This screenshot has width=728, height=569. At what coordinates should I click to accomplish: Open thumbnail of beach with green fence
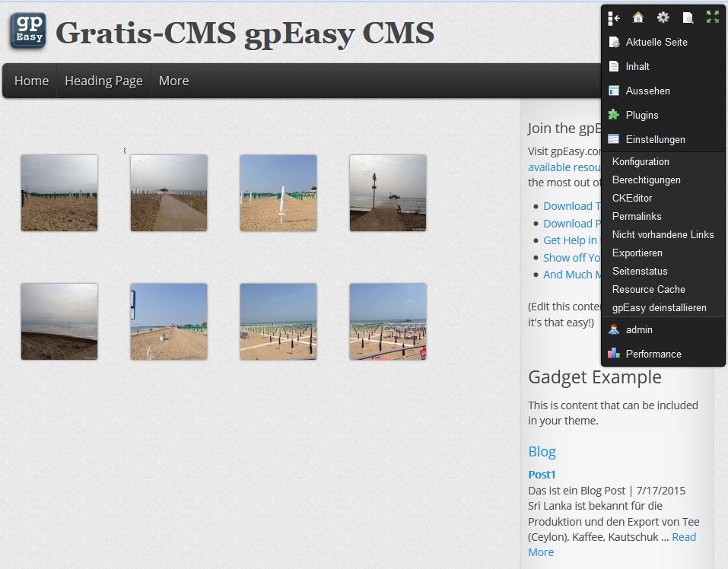point(59,193)
